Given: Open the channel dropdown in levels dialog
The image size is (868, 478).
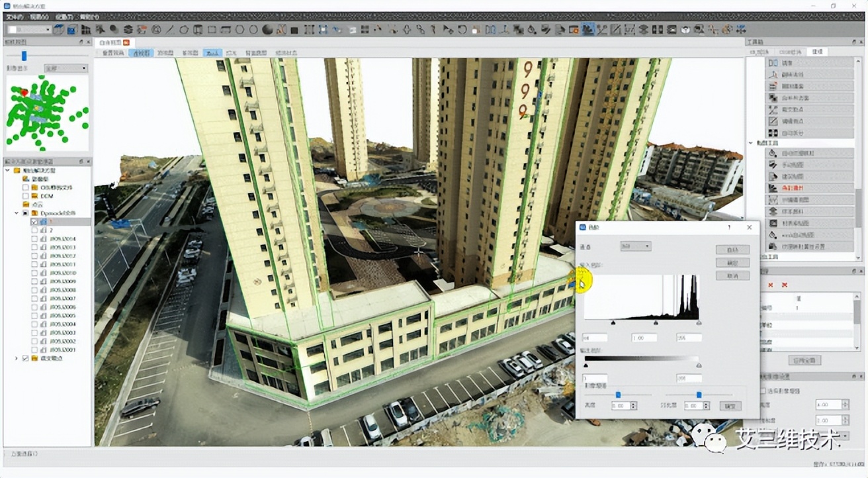Looking at the screenshot, I should (x=635, y=246).
